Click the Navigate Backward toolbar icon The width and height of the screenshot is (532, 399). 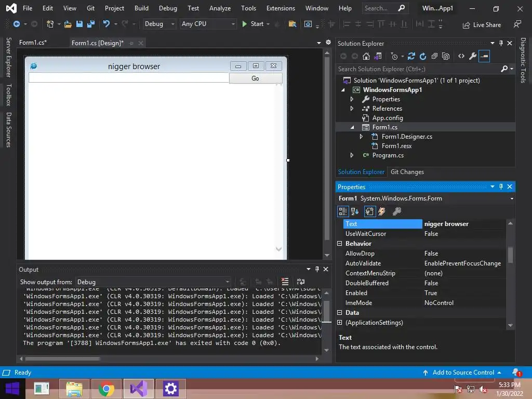(16, 24)
